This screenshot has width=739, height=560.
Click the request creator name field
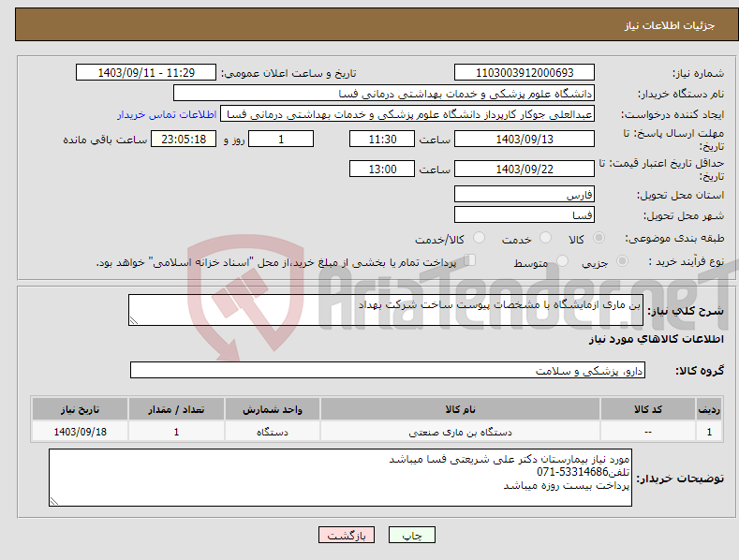[x=407, y=114]
